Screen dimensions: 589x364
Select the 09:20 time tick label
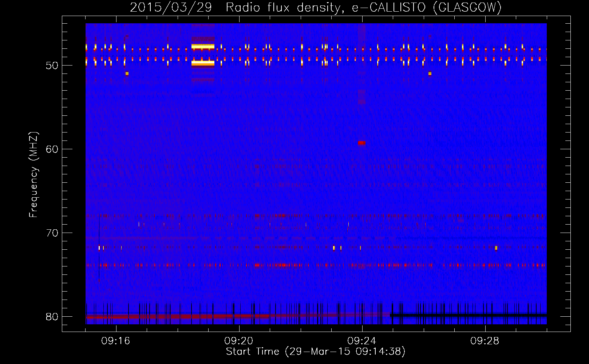pos(238,341)
